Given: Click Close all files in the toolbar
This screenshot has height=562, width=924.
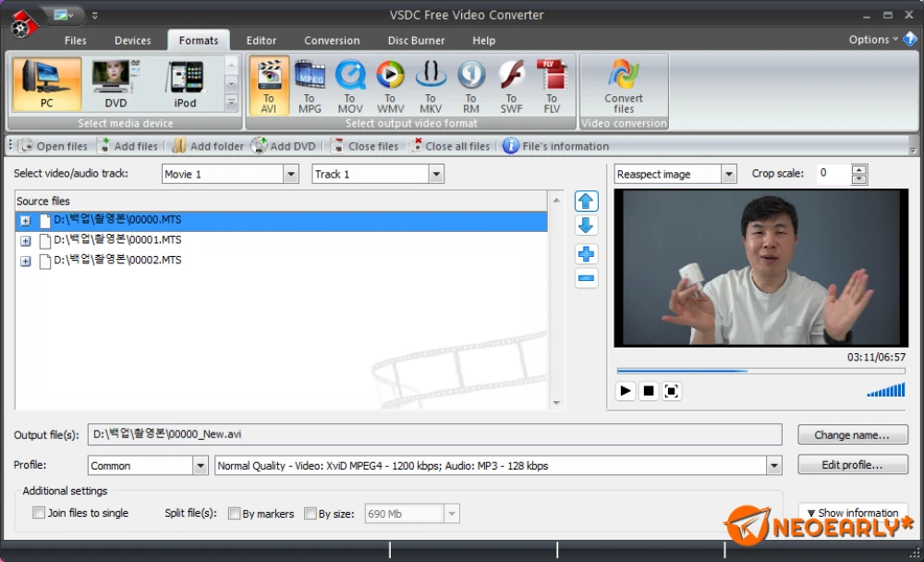Looking at the screenshot, I should (451, 146).
